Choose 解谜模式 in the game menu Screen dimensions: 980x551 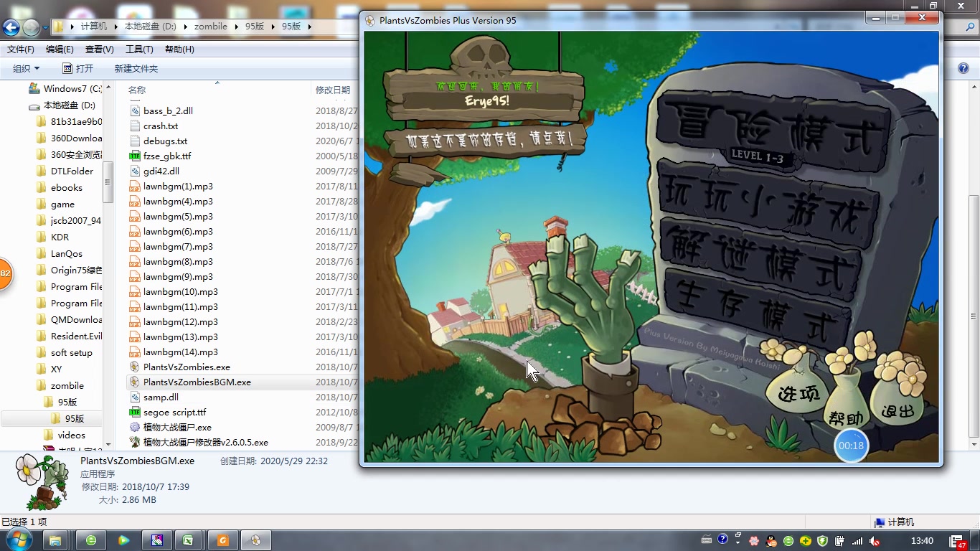[762, 260]
